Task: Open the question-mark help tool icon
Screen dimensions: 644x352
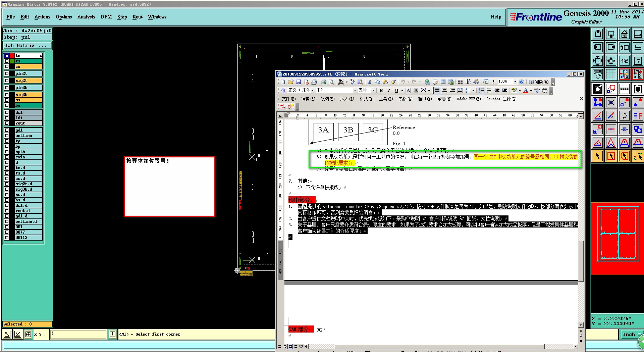Action: pyautogui.click(x=638, y=61)
